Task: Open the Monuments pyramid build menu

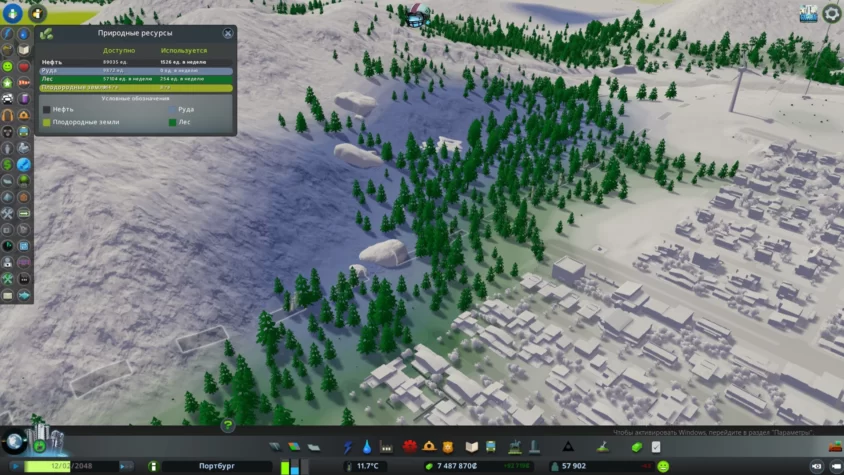Action: (568, 447)
